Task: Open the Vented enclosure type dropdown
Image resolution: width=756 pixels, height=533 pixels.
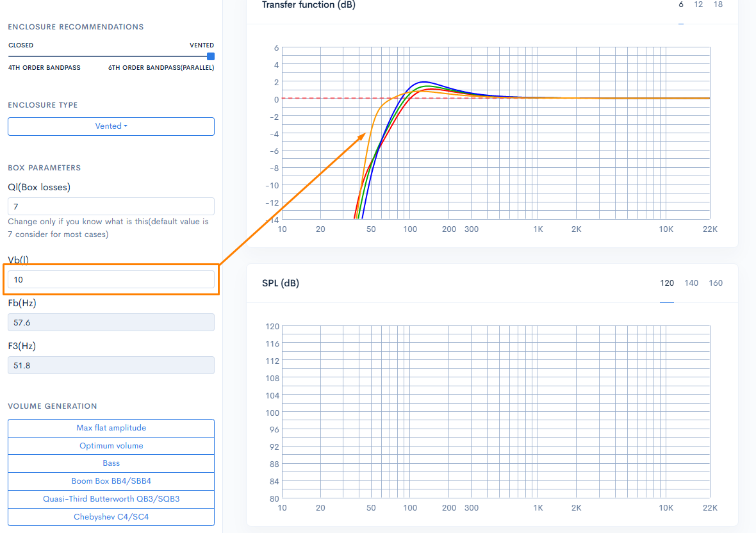Action: (111, 126)
